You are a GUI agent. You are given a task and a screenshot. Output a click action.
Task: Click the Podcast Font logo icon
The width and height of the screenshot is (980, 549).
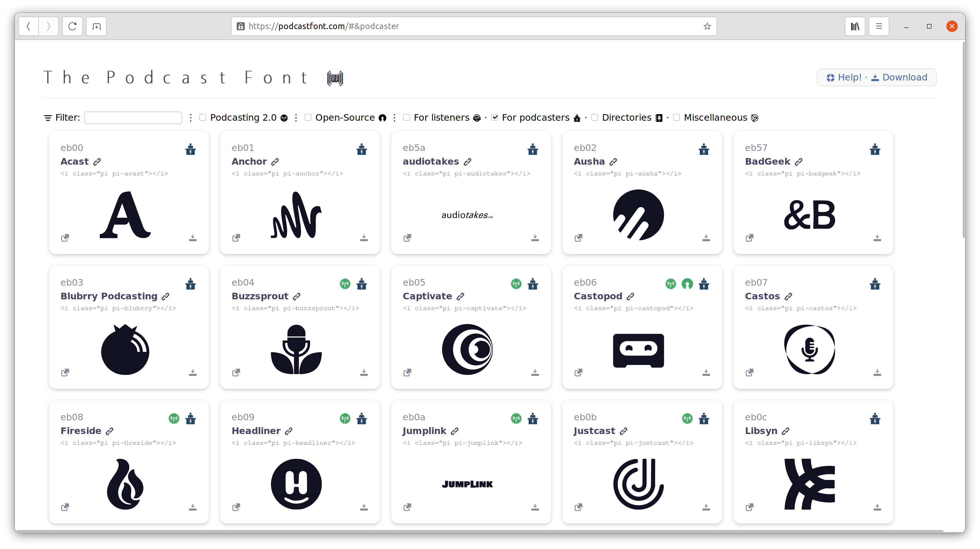(x=335, y=78)
